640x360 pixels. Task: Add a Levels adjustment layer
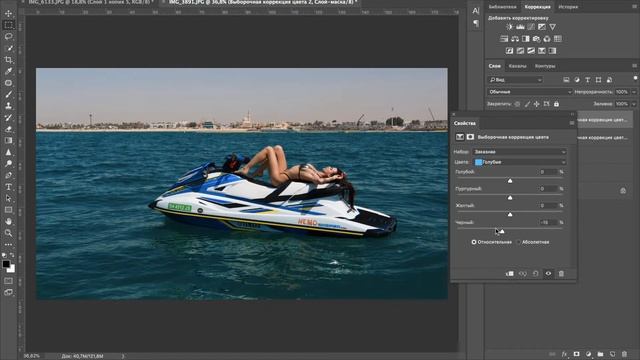tap(520, 27)
